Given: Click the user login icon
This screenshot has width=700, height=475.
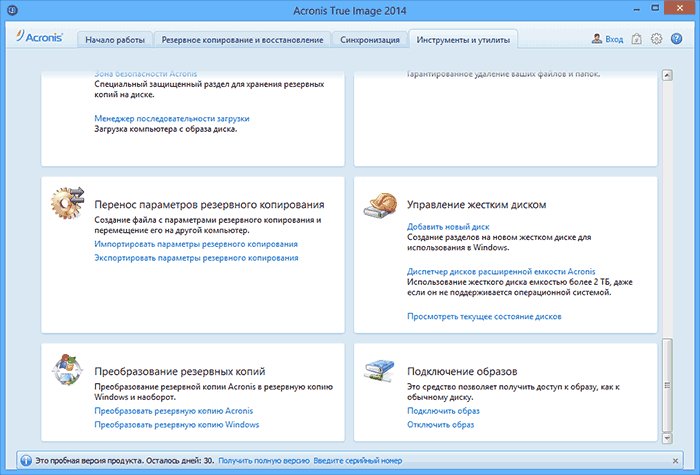Looking at the screenshot, I should [x=596, y=39].
